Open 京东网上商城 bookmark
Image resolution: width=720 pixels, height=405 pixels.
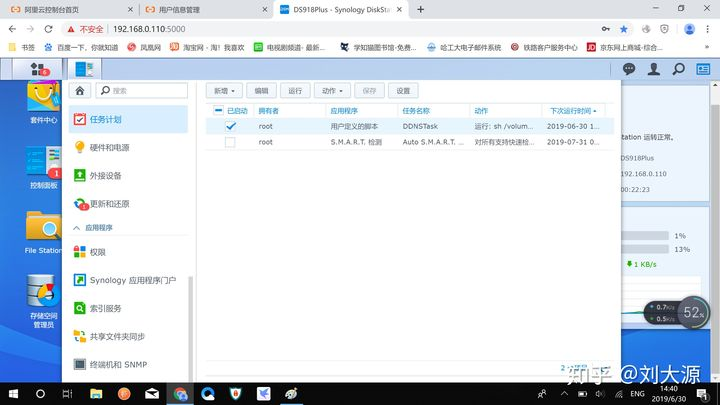(x=625, y=47)
